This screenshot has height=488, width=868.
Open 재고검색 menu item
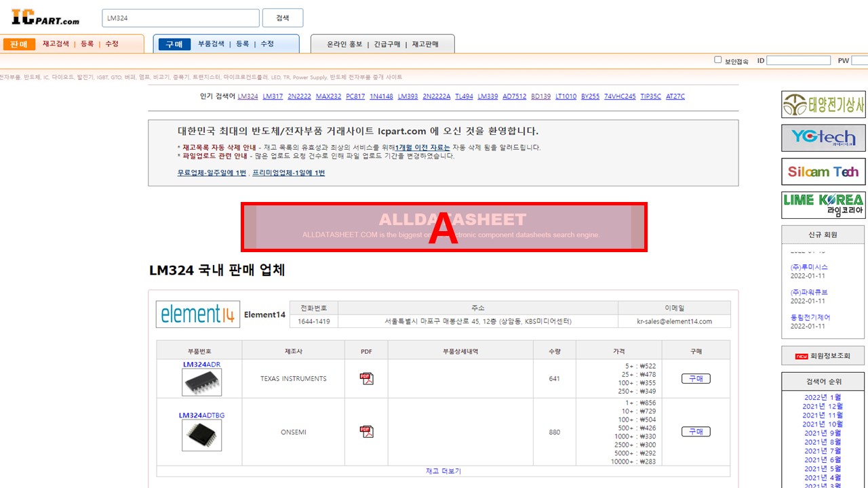(56, 43)
